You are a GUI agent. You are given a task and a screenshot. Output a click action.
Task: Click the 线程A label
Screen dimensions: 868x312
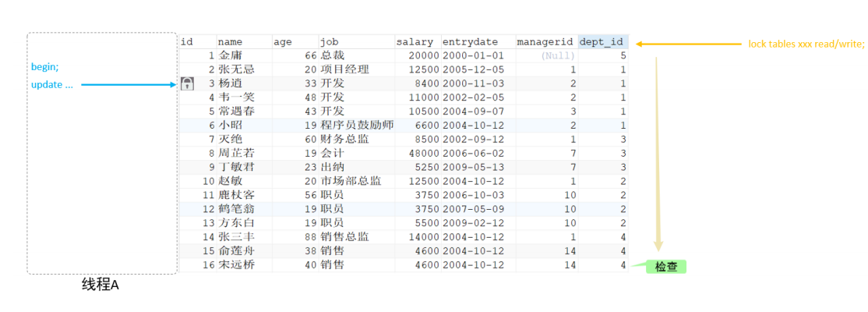tap(101, 285)
